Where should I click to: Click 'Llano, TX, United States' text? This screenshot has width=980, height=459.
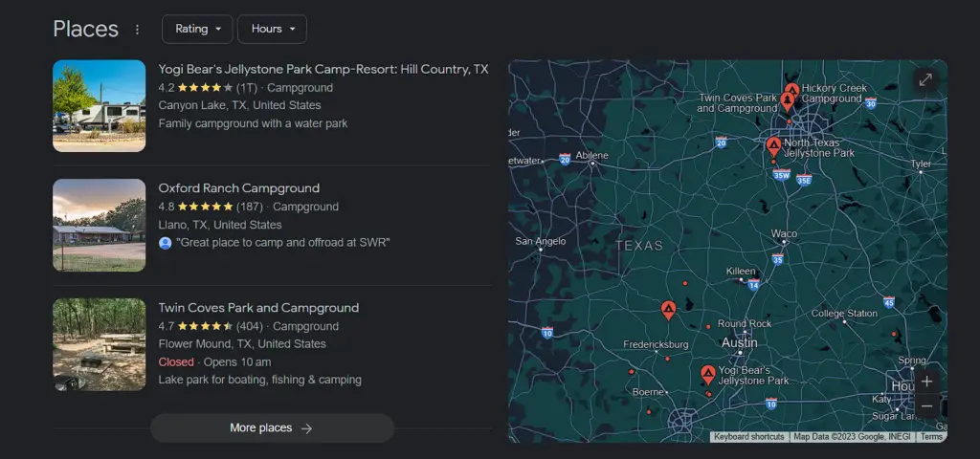(x=220, y=225)
